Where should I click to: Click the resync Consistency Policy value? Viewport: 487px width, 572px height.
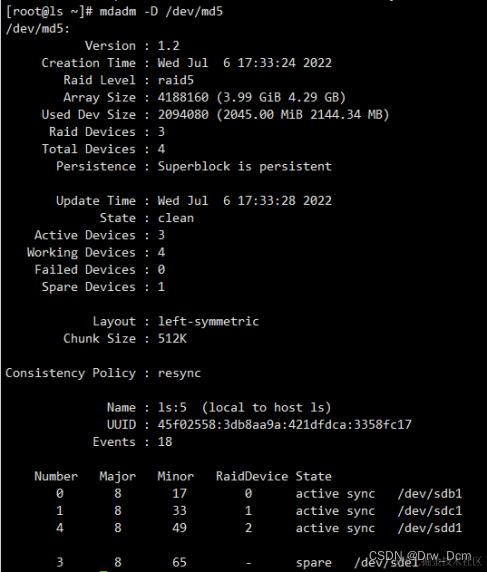[179, 373]
